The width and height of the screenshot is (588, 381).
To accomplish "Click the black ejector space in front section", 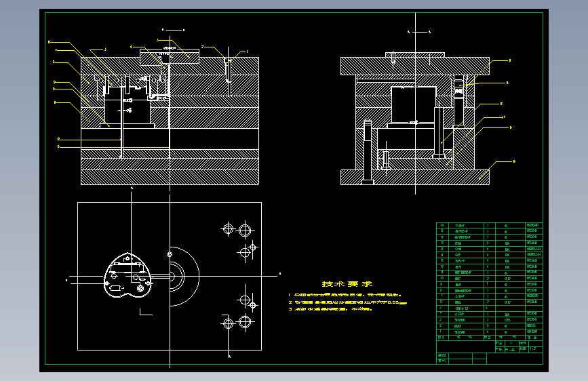I will coord(170,138).
